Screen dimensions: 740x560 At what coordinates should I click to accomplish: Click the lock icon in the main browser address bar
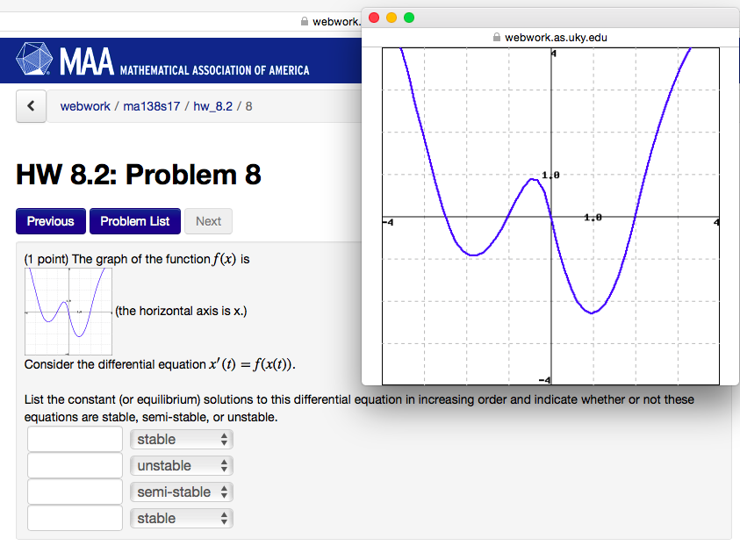[x=304, y=21]
